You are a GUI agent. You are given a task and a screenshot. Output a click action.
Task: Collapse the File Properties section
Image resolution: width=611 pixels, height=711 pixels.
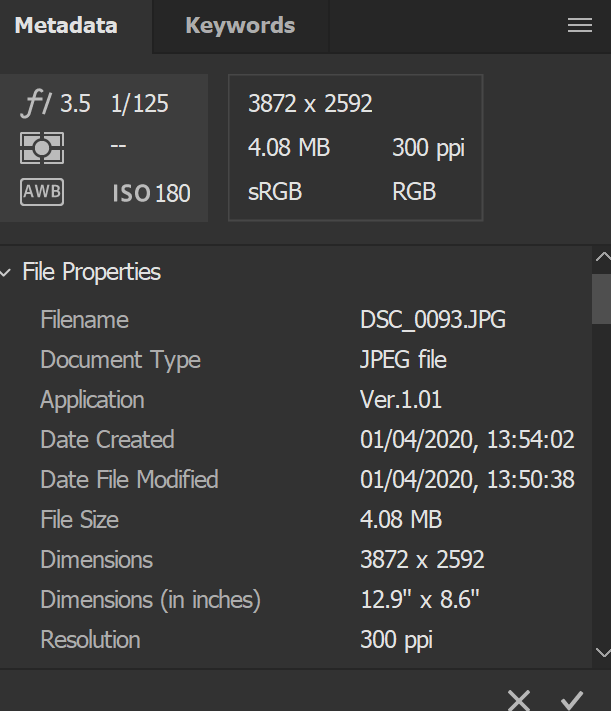[8, 272]
